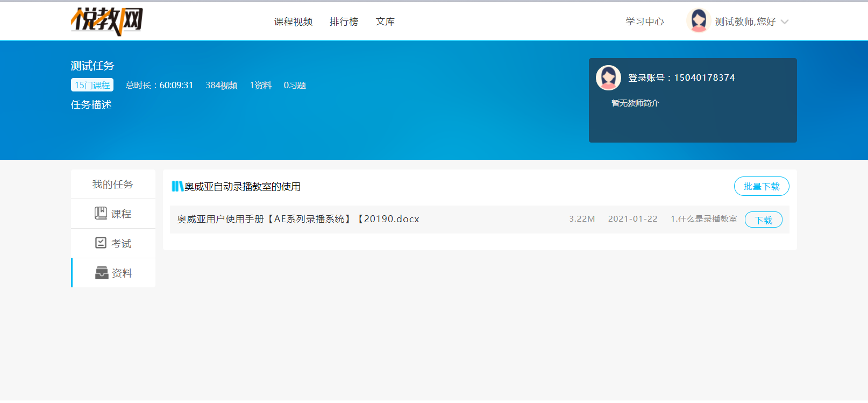Click the 暂无教师简介 text
Image resolution: width=868 pixels, height=403 pixels.
tap(635, 103)
